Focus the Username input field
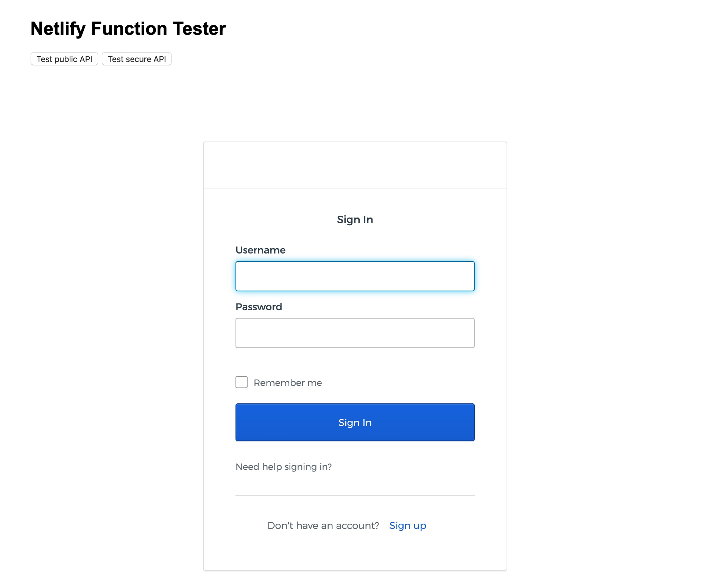This screenshot has height=588, width=711. pos(355,276)
